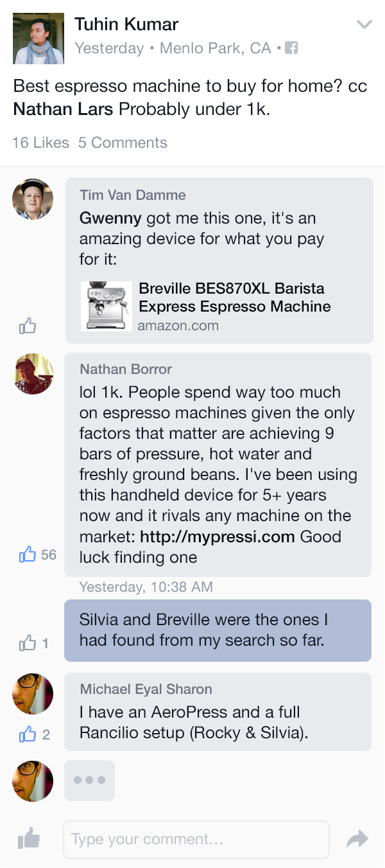The height and width of the screenshot is (868, 385).
Task: Open Michael Eyal Sharon's avatar
Action: (x=33, y=694)
